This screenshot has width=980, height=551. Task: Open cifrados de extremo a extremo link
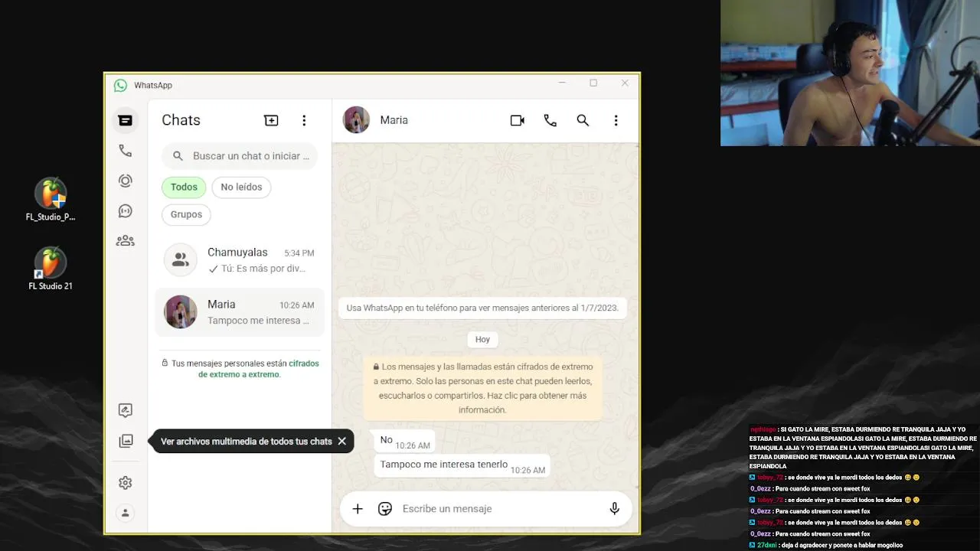point(259,369)
